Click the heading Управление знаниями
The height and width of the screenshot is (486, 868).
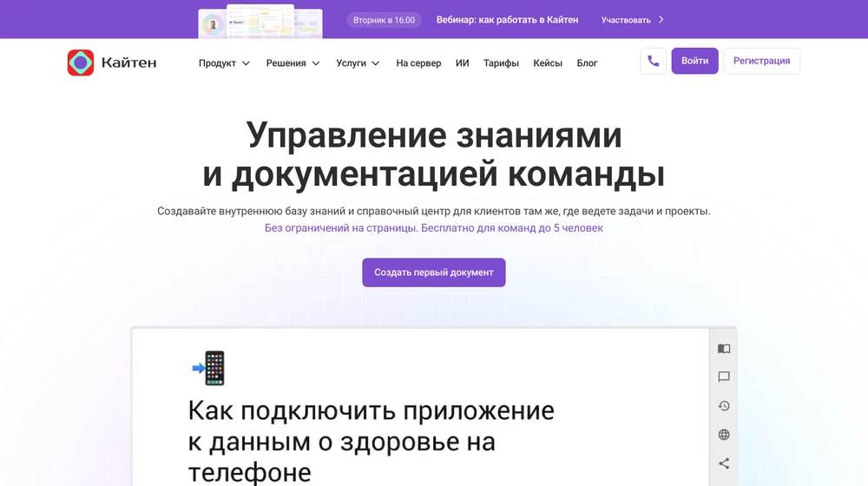pos(434,154)
